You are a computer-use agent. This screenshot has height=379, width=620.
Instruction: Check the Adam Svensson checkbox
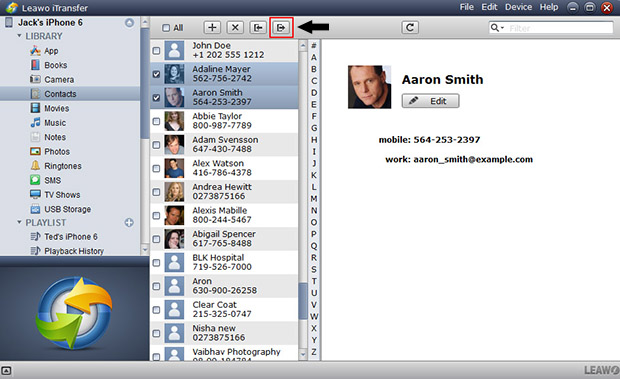(x=156, y=145)
